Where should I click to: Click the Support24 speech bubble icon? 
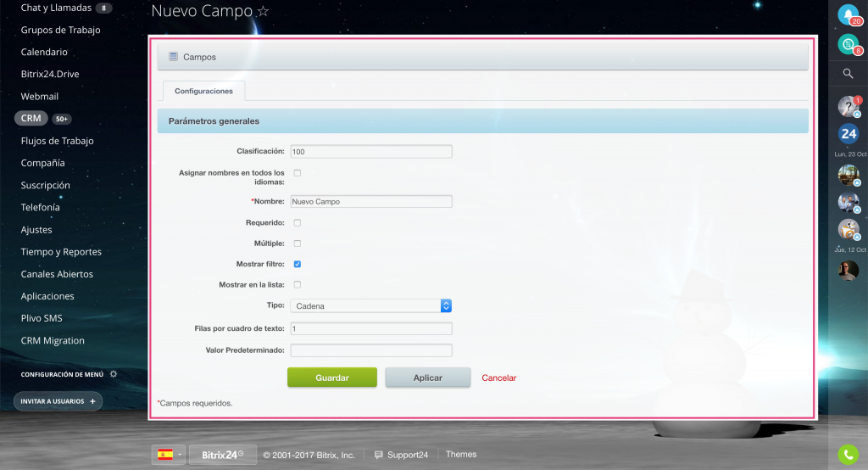tap(379, 455)
